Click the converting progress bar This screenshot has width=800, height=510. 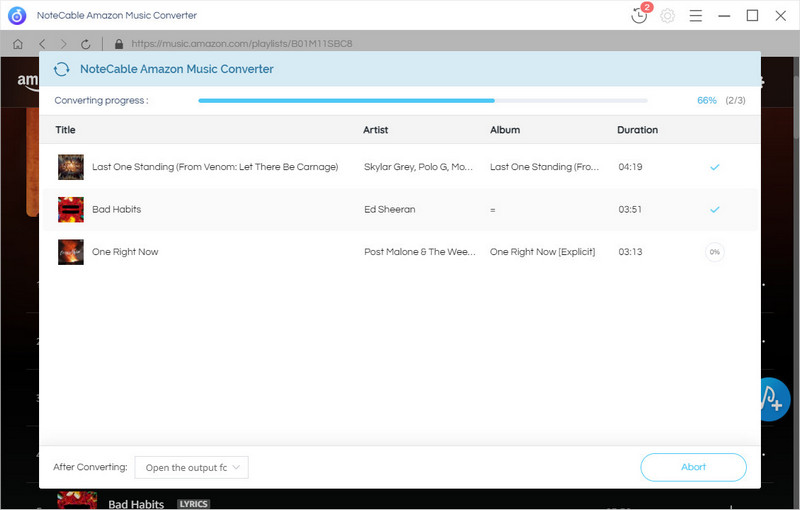(x=422, y=101)
